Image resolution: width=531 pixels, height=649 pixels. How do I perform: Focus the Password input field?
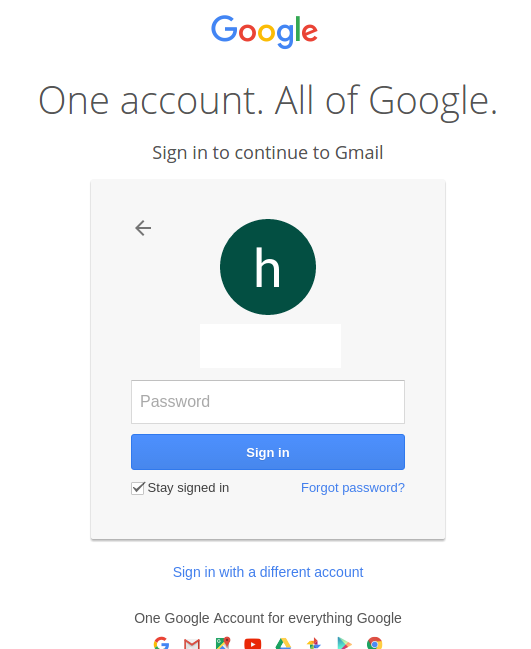click(268, 402)
